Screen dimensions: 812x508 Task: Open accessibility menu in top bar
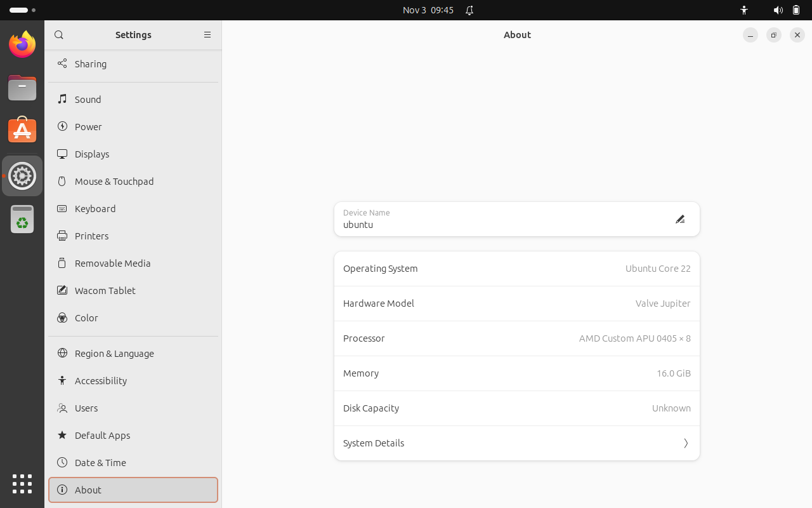tap(744, 10)
